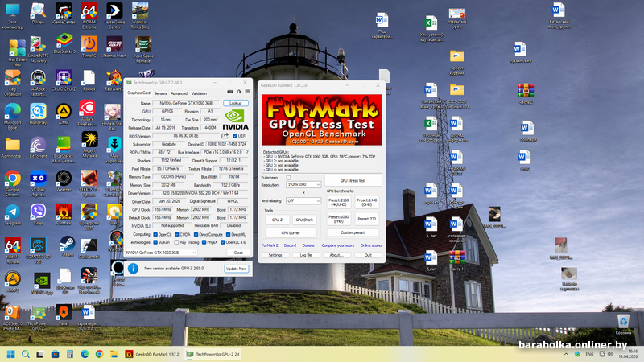Open GPU-Z hamburger menu icon

pos(247,92)
